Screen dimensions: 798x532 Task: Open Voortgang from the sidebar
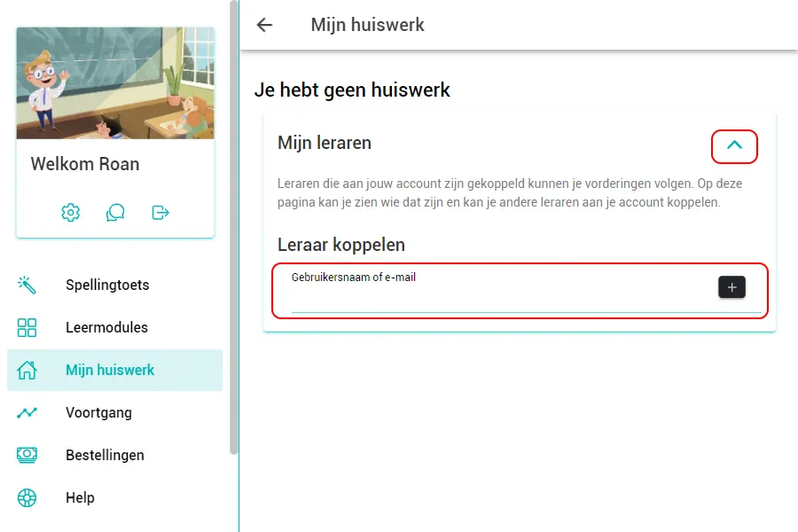(x=115, y=412)
